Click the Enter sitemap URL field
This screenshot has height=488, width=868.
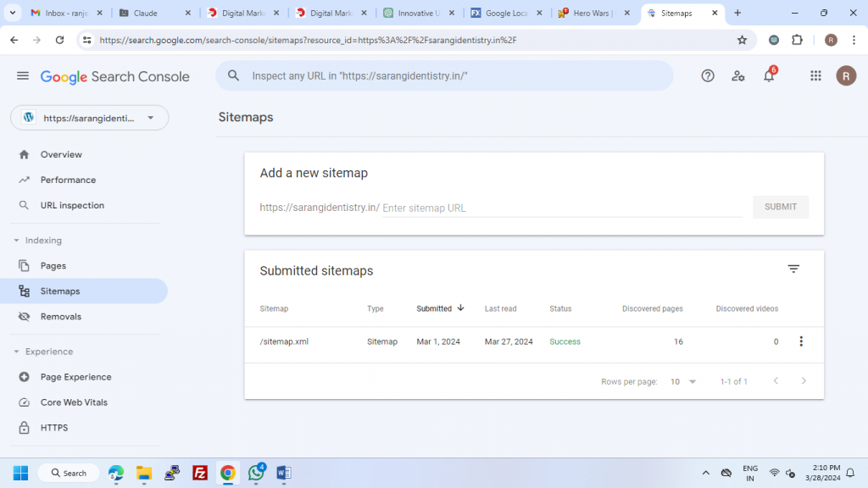tap(562, 208)
